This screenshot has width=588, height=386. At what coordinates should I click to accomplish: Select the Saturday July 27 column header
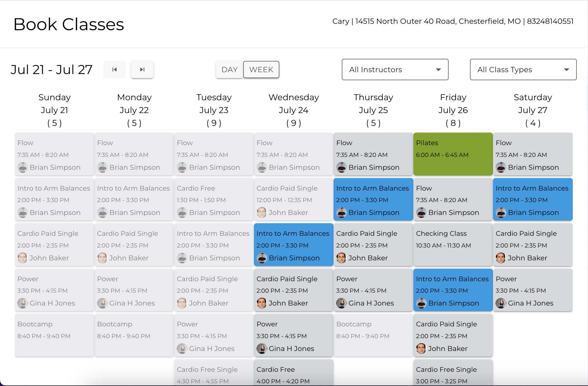click(533, 110)
